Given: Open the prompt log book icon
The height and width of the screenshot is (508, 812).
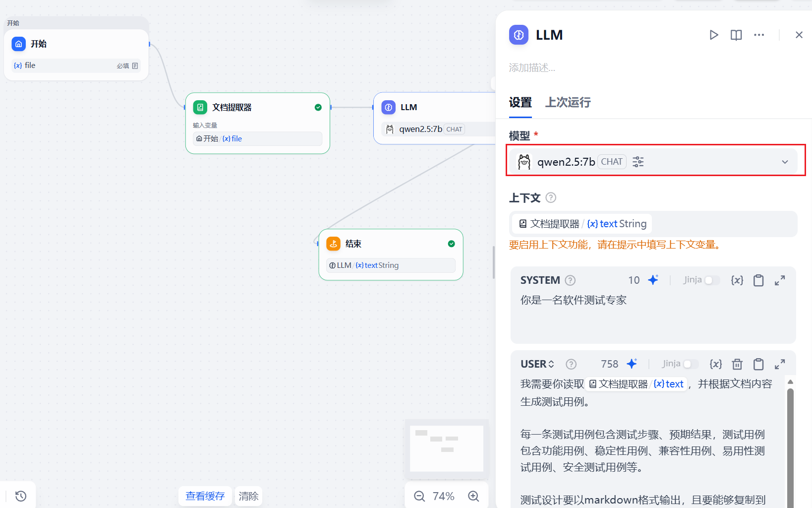Looking at the screenshot, I should [736, 35].
